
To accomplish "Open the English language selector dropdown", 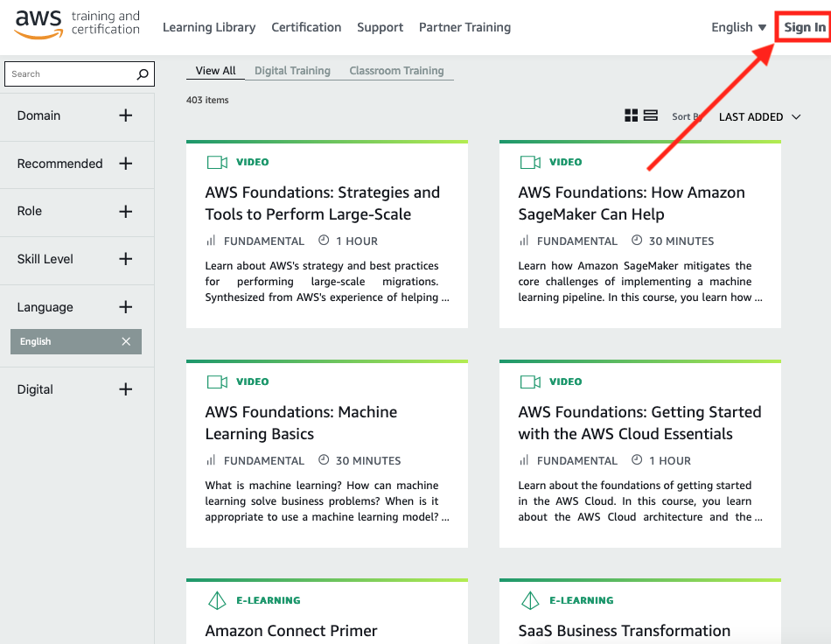I will (737, 27).
